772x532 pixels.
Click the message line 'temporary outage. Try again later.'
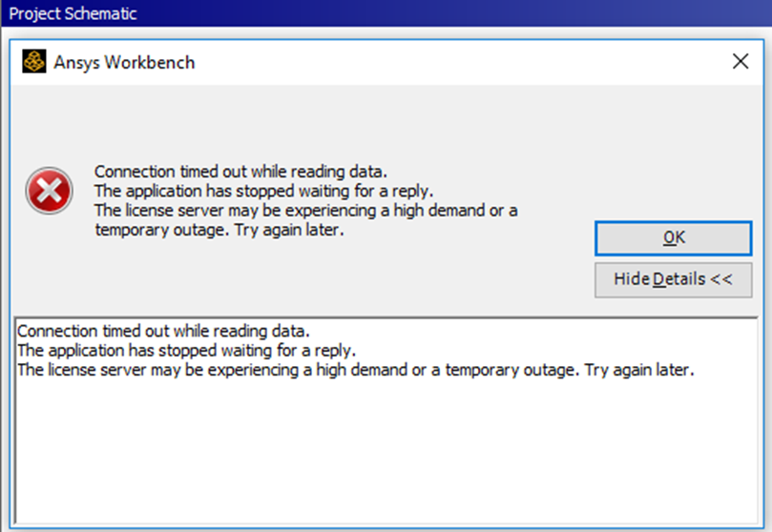(x=219, y=230)
